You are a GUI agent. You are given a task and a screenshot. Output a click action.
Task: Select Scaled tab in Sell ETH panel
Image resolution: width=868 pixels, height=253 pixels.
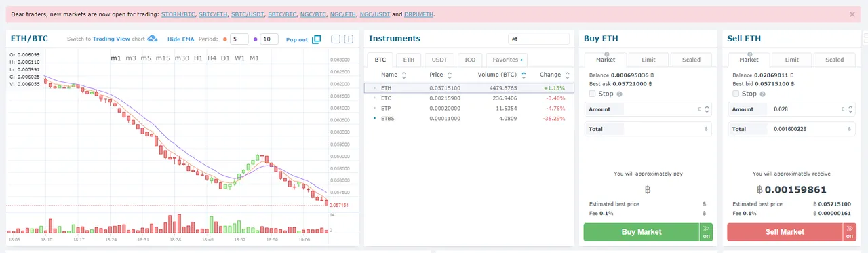[x=834, y=60]
